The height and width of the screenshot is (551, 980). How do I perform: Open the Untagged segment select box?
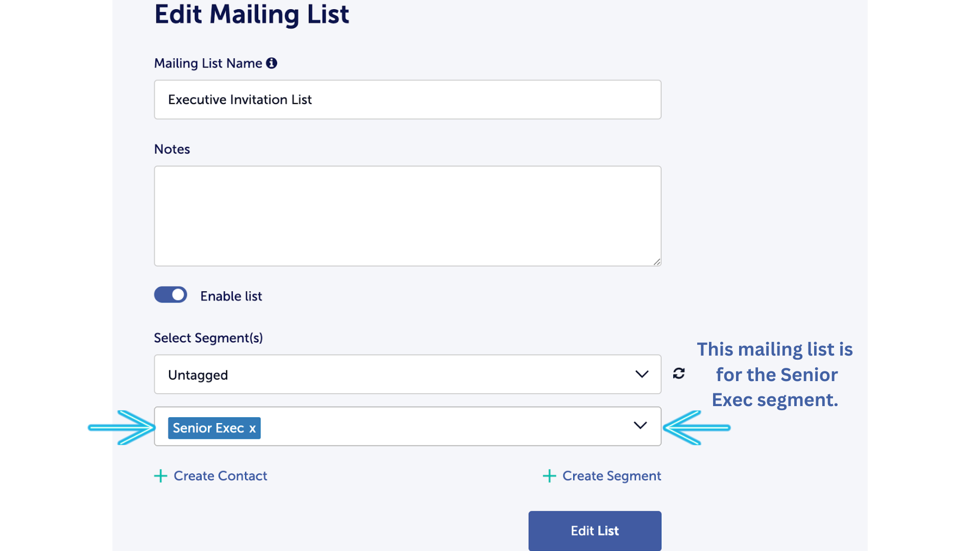(x=398, y=374)
